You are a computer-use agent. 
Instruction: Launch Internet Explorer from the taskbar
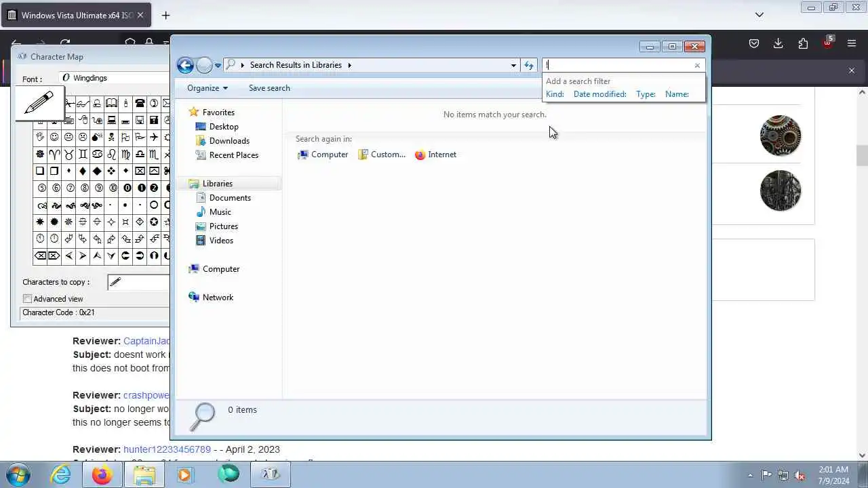(61, 474)
